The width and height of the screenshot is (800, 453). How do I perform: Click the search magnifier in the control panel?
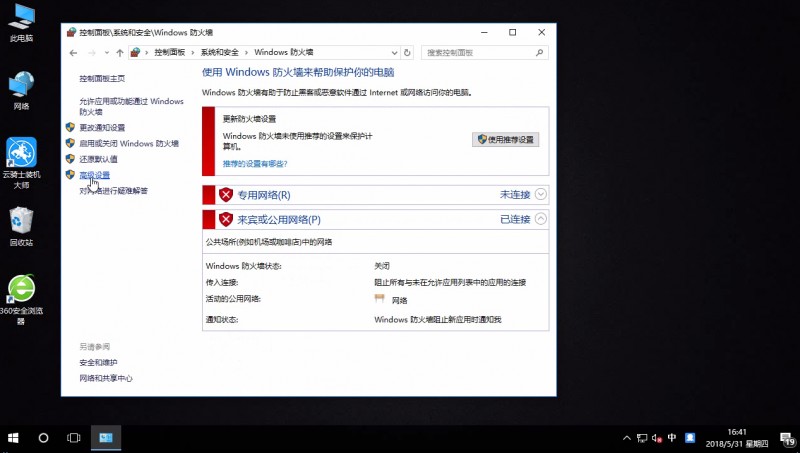click(539, 53)
